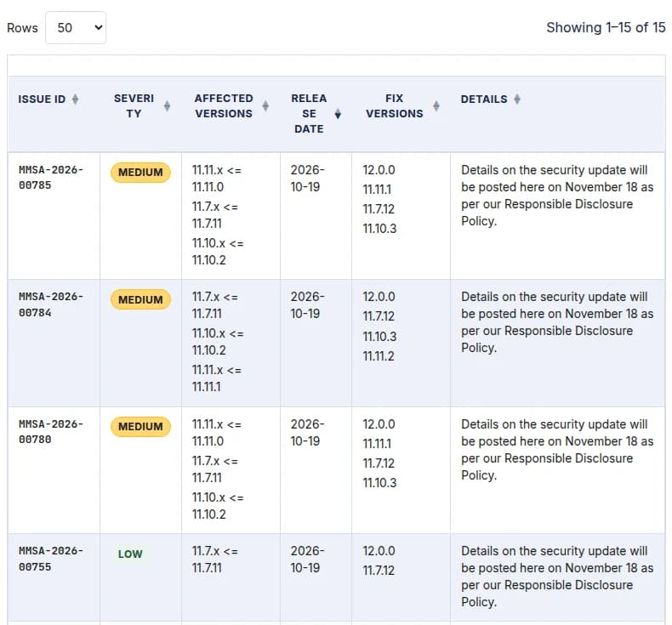Sort by Severity sort arrows
The width and height of the screenshot is (672, 625).
(167, 105)
